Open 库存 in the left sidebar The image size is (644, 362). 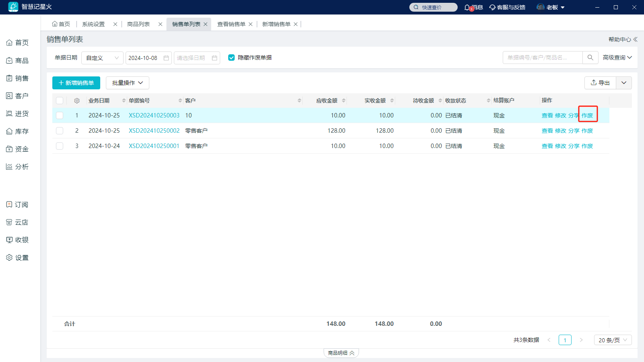pos(17,131)
